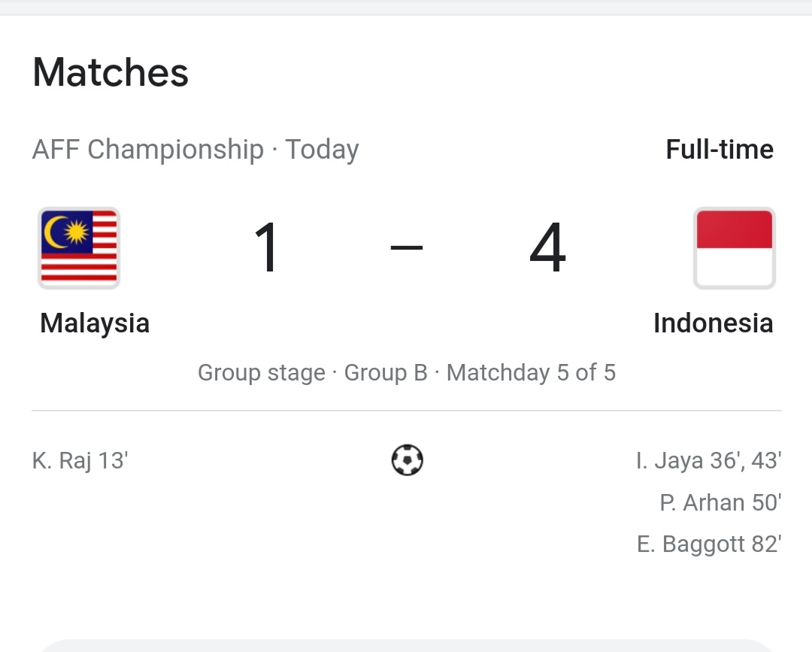
Task: Select scorer E. Baggott 82'
Action: tap(709, 544)
